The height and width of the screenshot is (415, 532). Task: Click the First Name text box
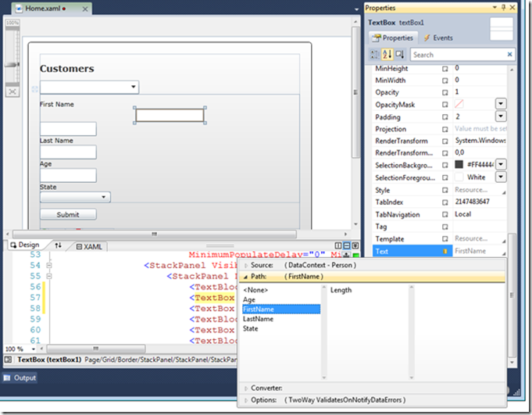(68, 129)
